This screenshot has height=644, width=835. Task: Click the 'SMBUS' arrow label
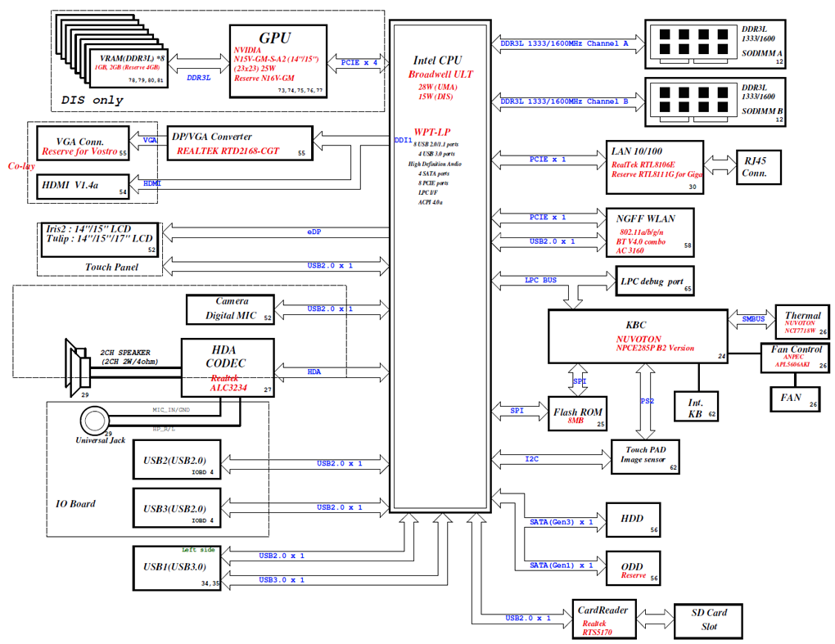753,319
